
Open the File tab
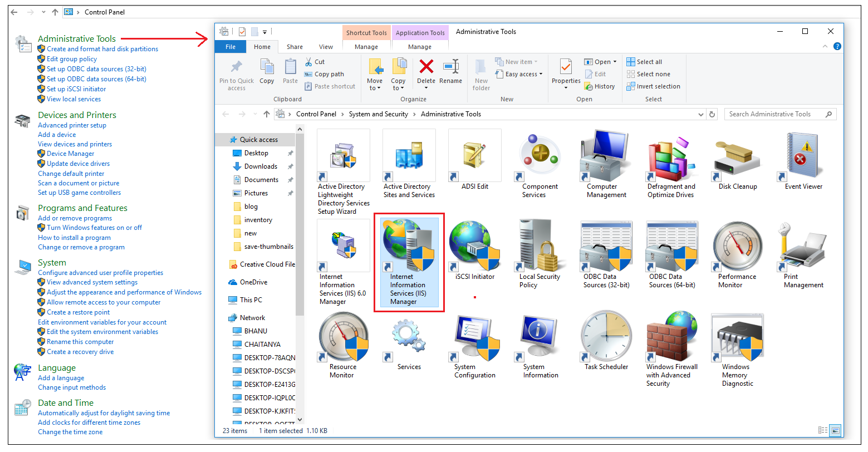(x=231, y=47)
